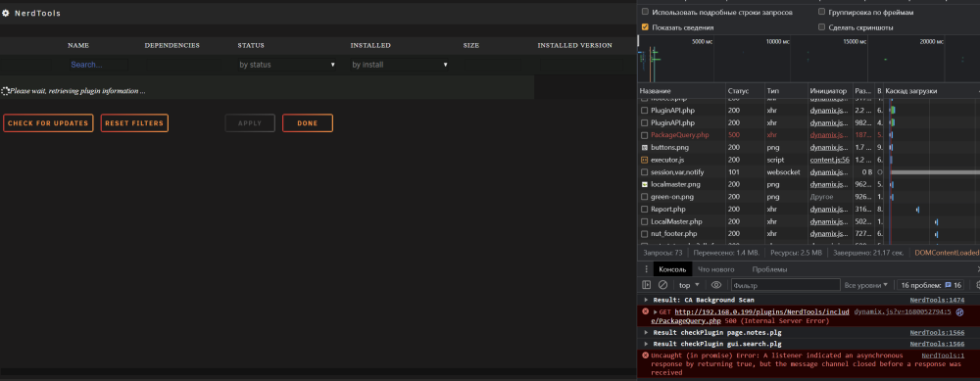Click the executor.js script icon
Viewport: 980px width, 381px height.
[645, 160]
